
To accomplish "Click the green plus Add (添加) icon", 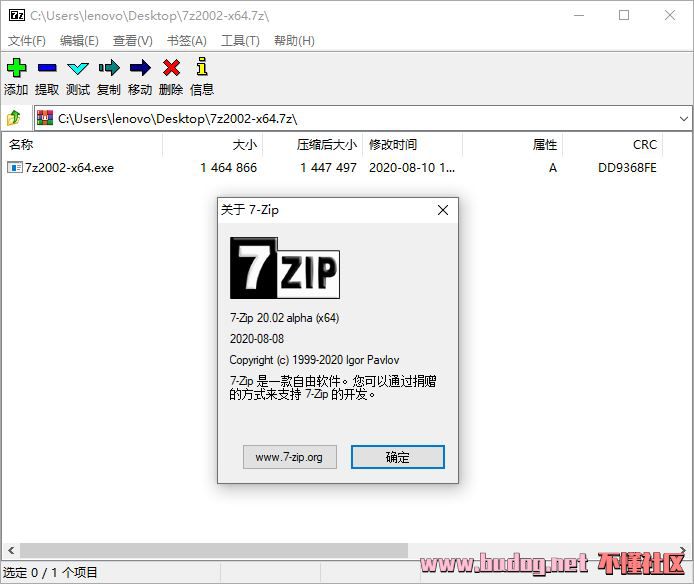I will [16, 68].
